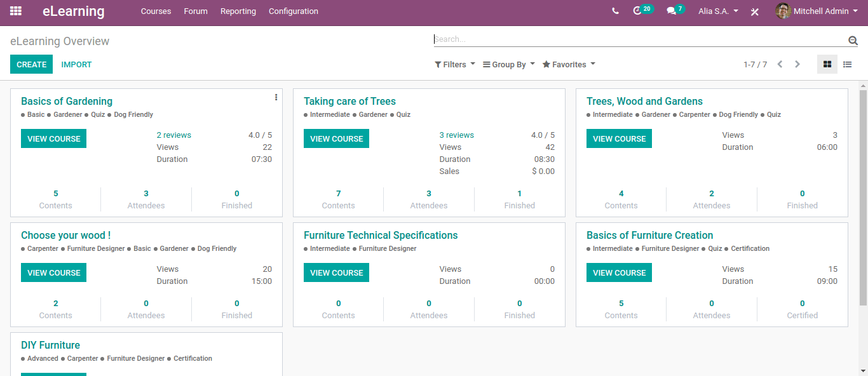868x376 pixels.
Task: Open the Configuration menu
Action: point(294,11)
